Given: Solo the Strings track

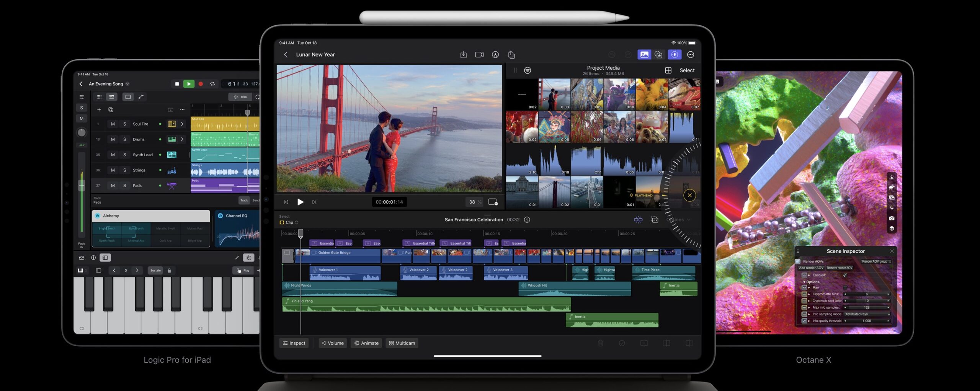Looking at the screenshot, I should [124, 170].
